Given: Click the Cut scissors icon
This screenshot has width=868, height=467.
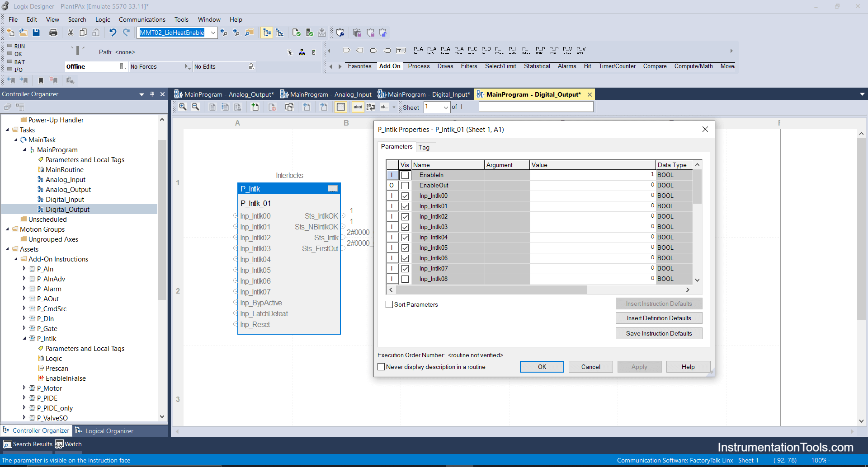Looking at the screenshot, I should (71, 33).
